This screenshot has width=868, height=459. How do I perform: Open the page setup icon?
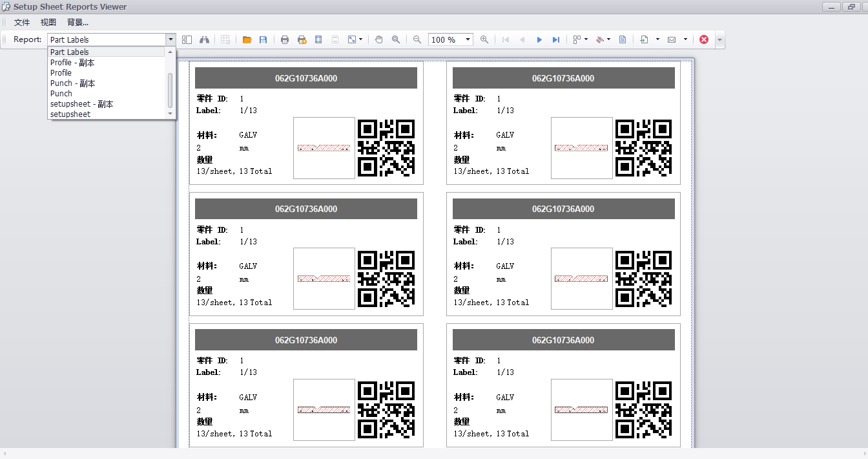pyautogui.click(x=318, y=39)
